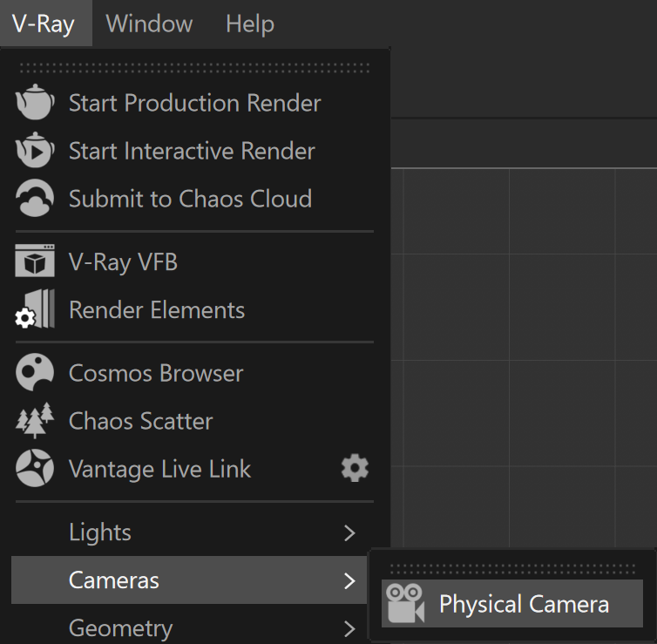Viewport: 657px width, 644px height.
Task: Expand the Lights submenu arrow
Action: (x=349, y=533)
